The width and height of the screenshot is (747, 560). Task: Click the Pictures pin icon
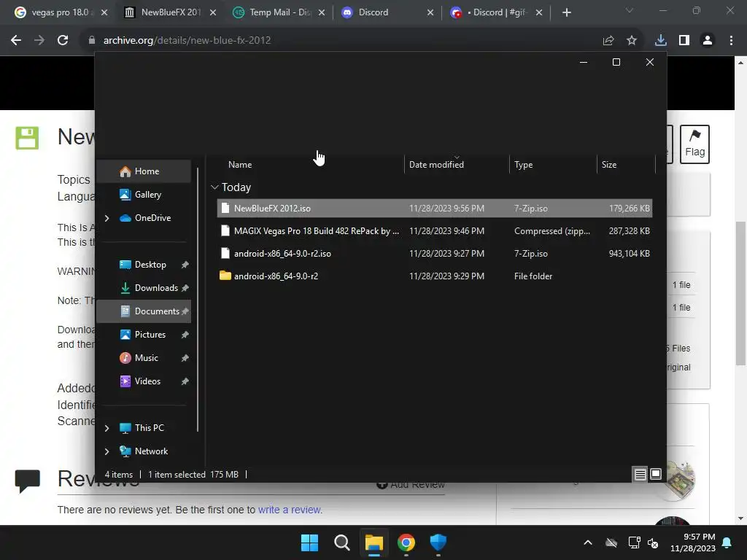pyautogui.click(x=185, y=335)
